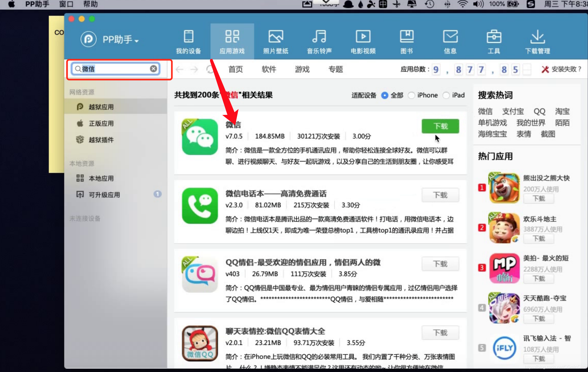The image size is (588, 372).
Task: Clear the search field with the X icon
Action: click(153, 69)
